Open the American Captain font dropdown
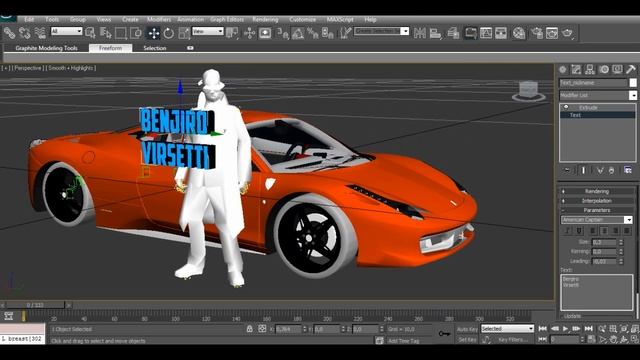640x360 pixels. pos(597,220)
